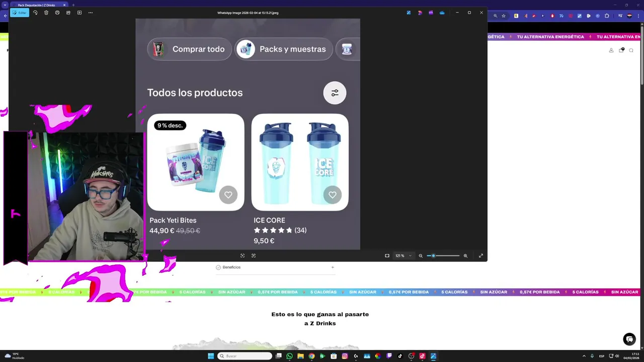
Task: Delete the image with trash icon
Action: tap(46, 13)
